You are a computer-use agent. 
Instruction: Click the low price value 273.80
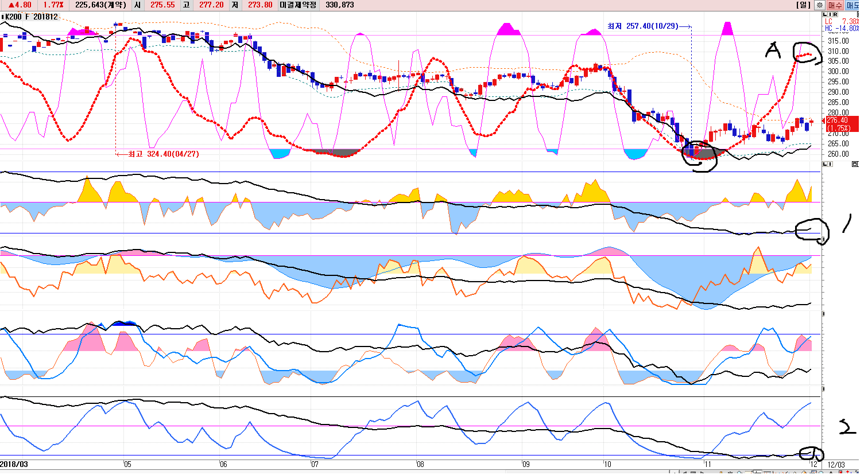pos(260,5)
